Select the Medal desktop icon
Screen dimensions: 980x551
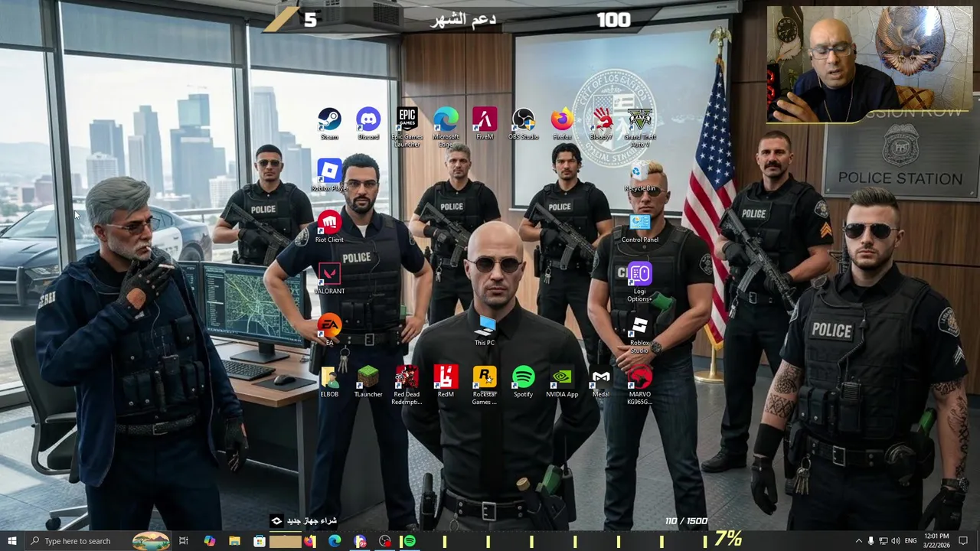tap(601, 382)
